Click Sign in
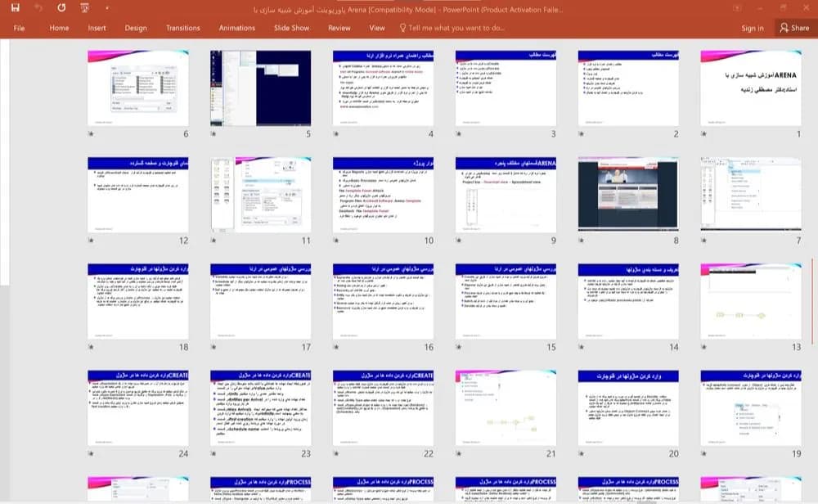Screen dimensions: 818x504 (x=753, y=28)
